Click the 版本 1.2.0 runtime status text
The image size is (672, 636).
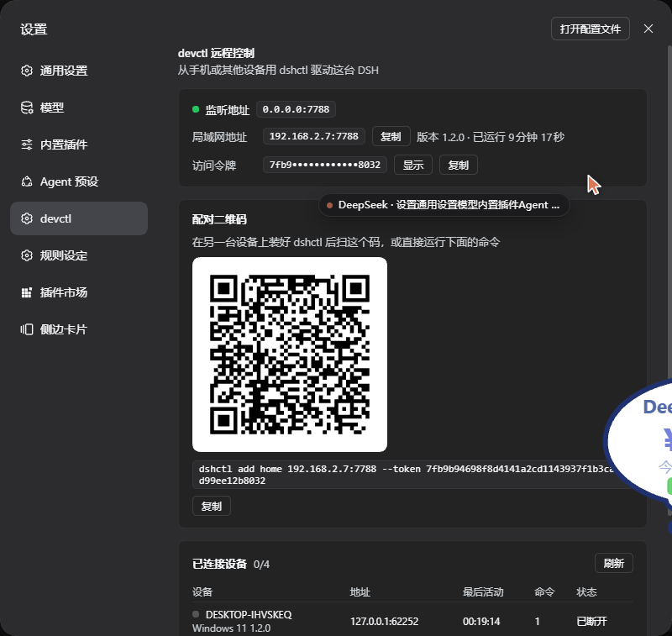tap(491, 137)
